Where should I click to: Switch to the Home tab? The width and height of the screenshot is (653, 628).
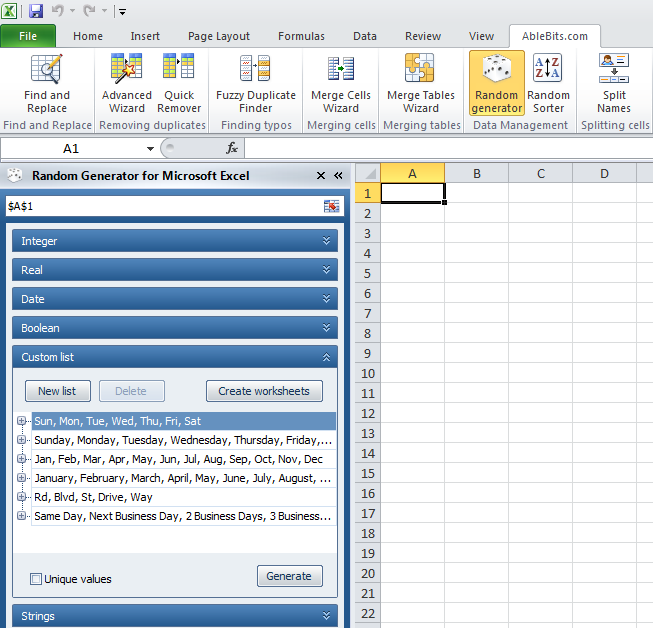tap(88, 36)
